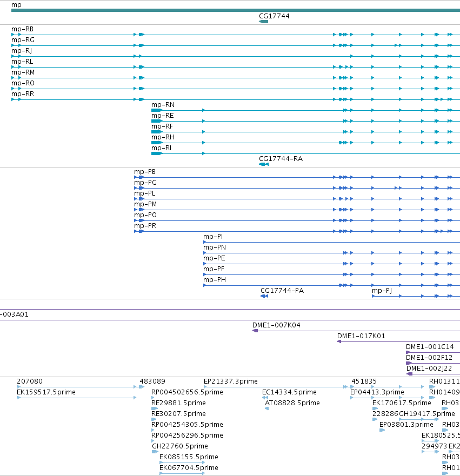Select EST EK159517.5prime label
The image size is (460, 476).
click(46, 392)
